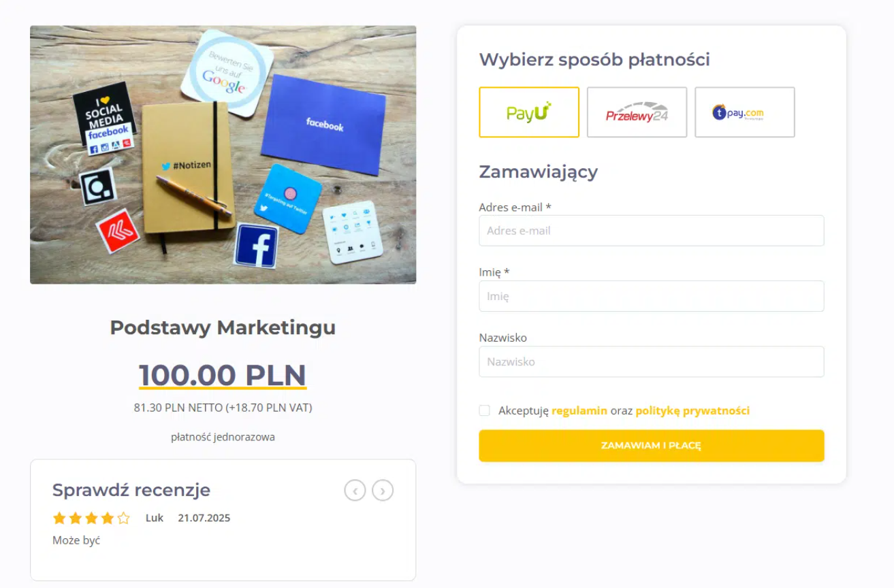Choose Przelewy24 payment option

coord(637,112)
